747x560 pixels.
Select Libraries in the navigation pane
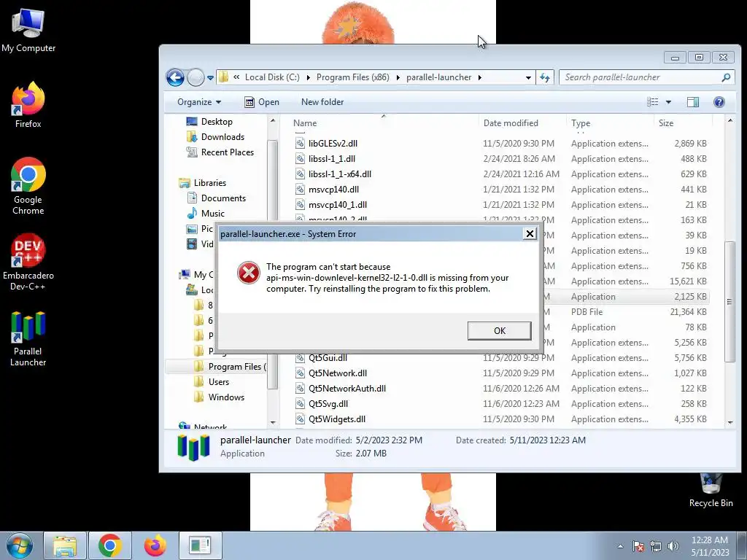pyautogui.click(x=203, y=183)
